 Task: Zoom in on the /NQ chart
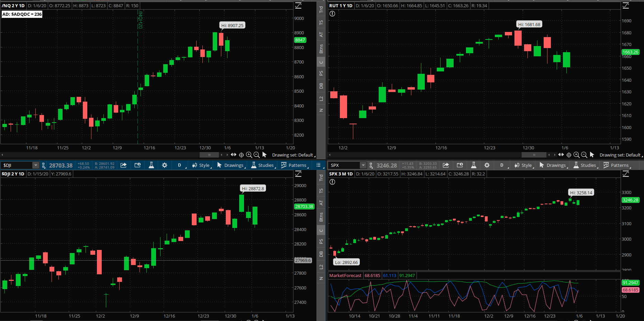(x=249, y=155)
